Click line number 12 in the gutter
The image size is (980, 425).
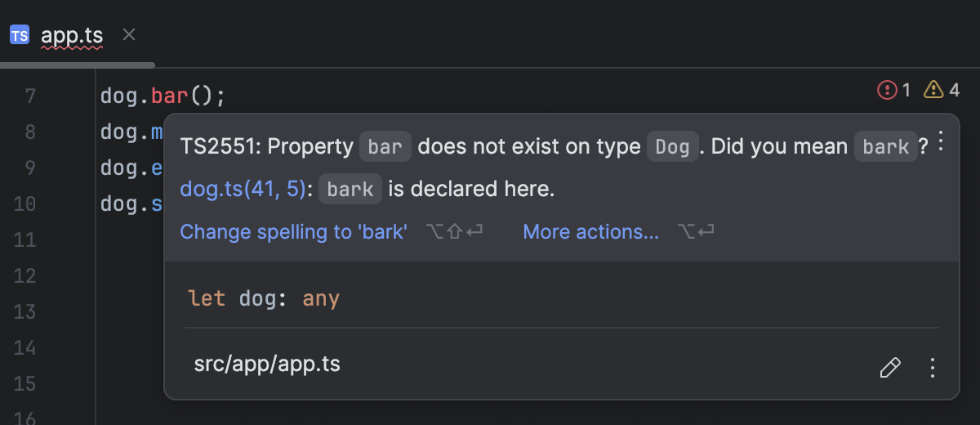pos(25,276)
